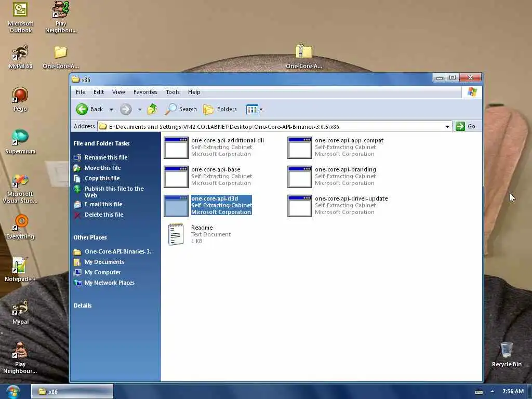Select the MyPal 68 desktop icon
The width and height of the screenshot is (532, 399).
pyautogui.click(x=20, y=57)
